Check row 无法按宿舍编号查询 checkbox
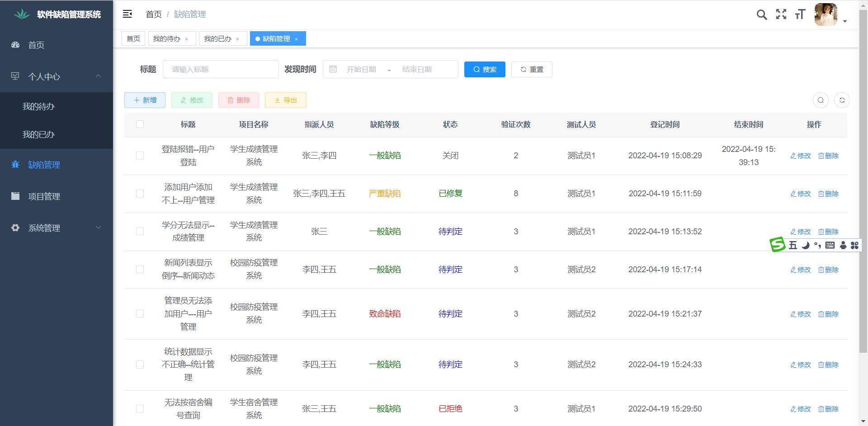Screen dimensions: 868x426 pyautogui.click(x=140, y=408)
